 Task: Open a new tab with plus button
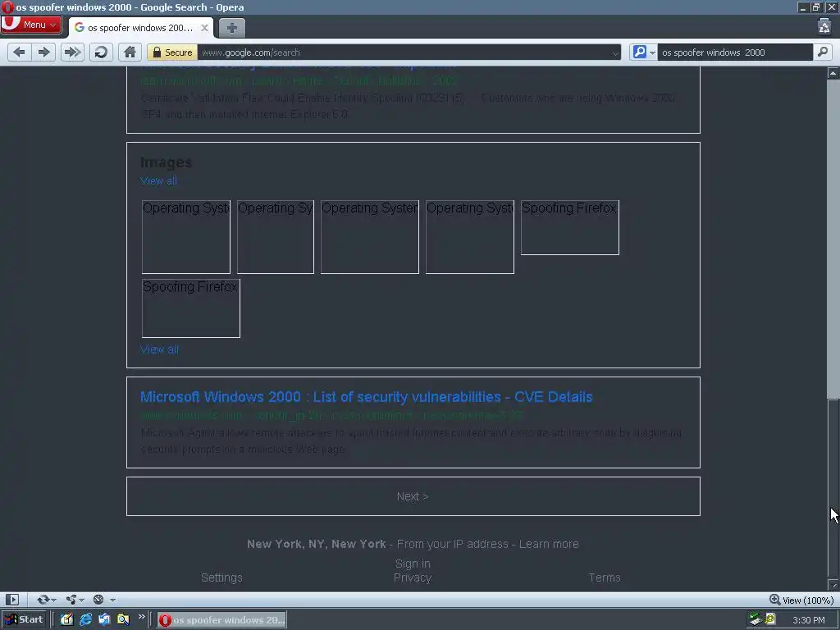(232, 28)
